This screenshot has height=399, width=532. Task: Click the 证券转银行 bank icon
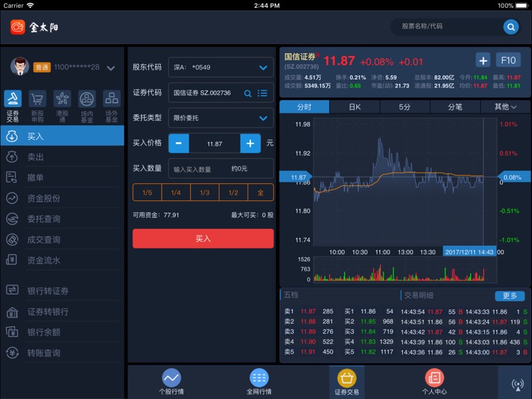[12, 312]
